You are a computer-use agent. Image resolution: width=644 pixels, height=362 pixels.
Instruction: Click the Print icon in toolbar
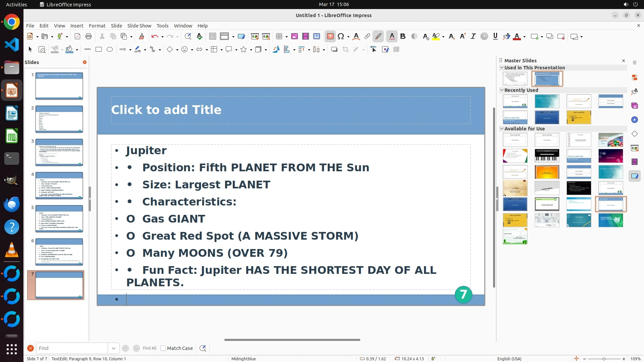coord(89,37)
